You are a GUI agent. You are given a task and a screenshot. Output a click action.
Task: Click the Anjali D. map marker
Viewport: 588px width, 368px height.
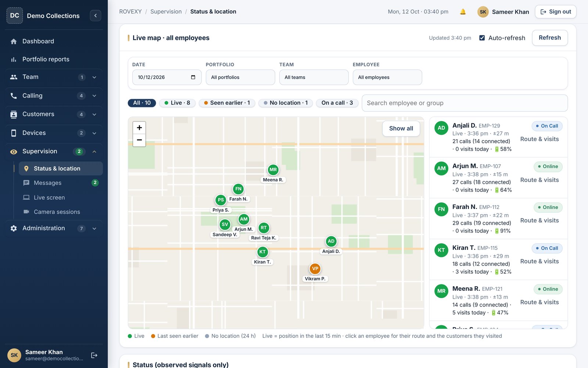tap(331, 241)
